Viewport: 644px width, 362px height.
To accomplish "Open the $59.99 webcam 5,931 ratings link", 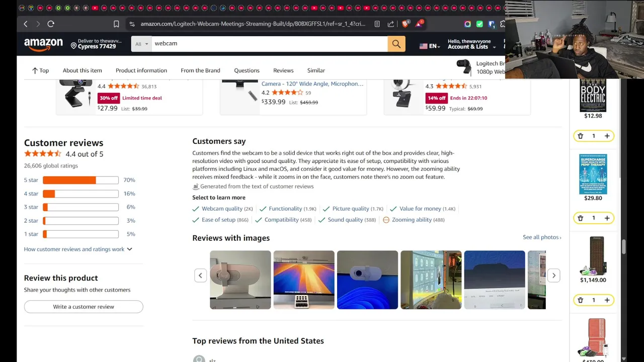I will click(x=475, y=86).
